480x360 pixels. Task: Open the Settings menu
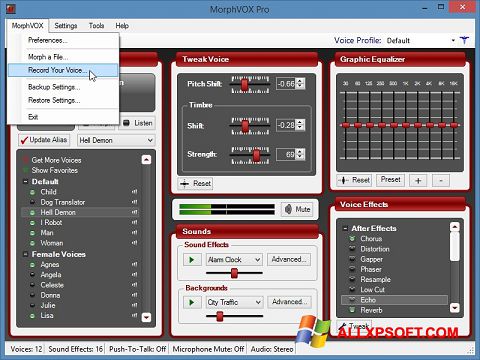click(66, 26)
